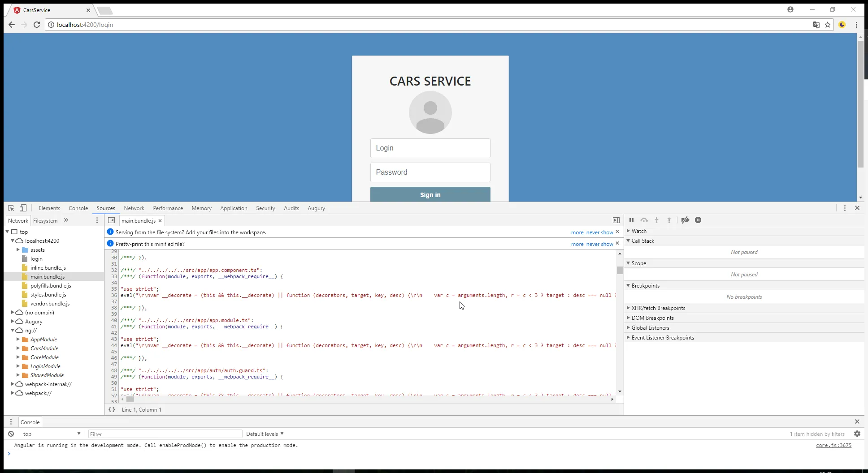Open the Network panel tab
This screenshot has height=473, width=868.
(x=134, y=208)
